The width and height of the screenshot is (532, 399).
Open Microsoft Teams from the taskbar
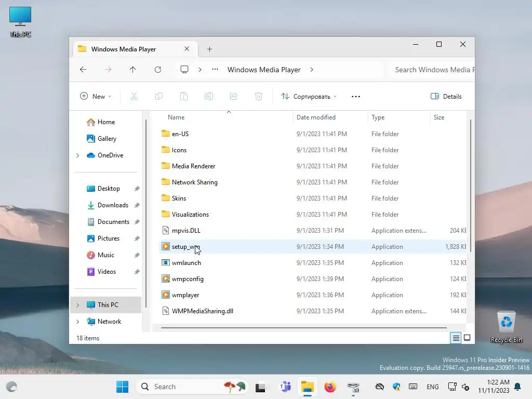click(x=285, y=387)
